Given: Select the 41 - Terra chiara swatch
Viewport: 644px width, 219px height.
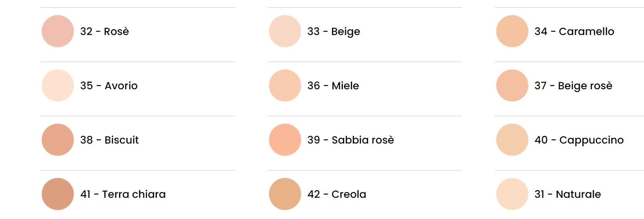Looking at the screenshot, I should pyautogui.click(x=58, y=194).
